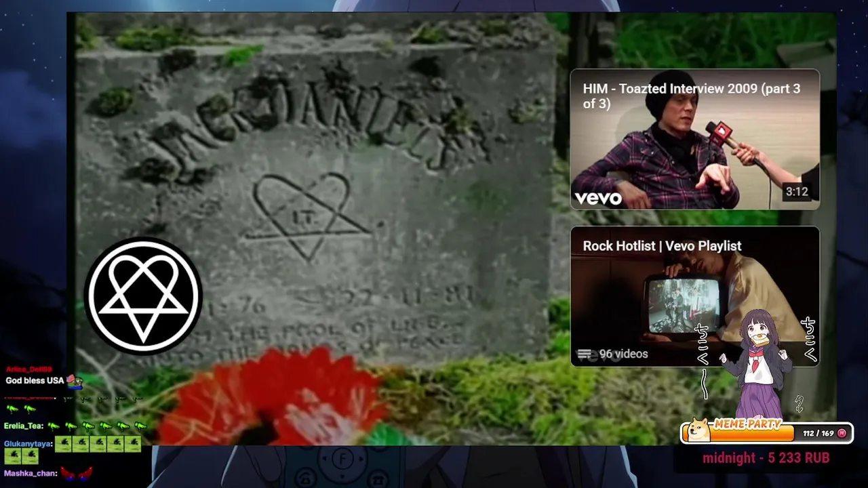Click the "MEME PARTY" label
The image size is (868, 488).
(748, 424)
